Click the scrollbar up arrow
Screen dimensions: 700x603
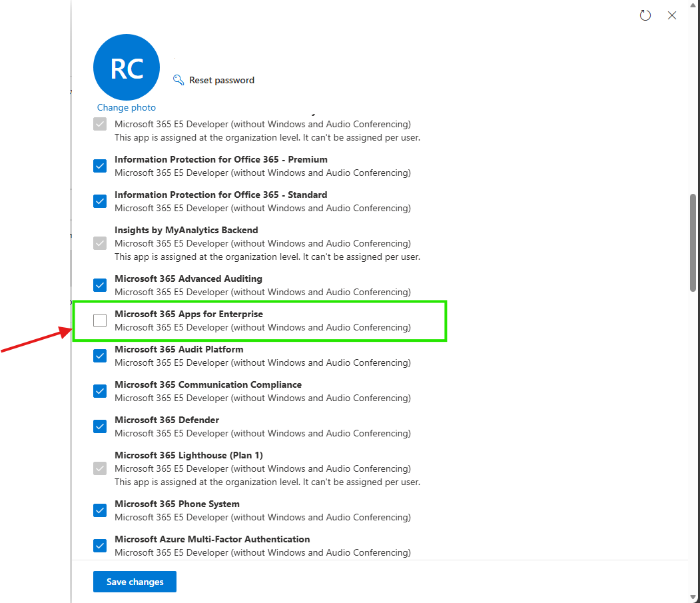693,5
